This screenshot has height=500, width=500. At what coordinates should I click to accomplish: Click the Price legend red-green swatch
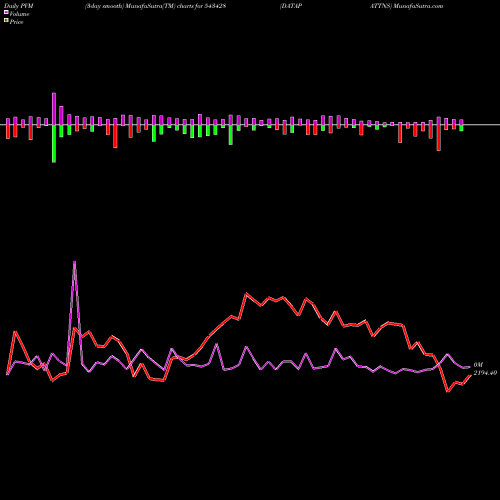click(x=6, y=20)
